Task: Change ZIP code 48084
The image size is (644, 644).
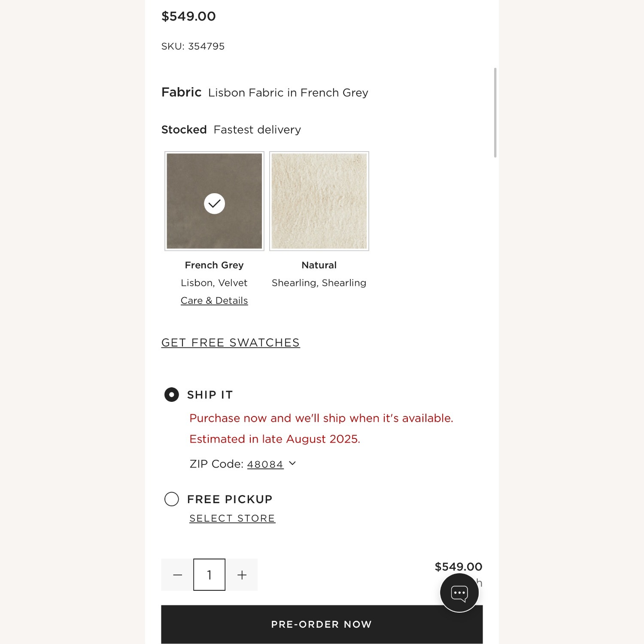Action: click(x=265, y=464)
